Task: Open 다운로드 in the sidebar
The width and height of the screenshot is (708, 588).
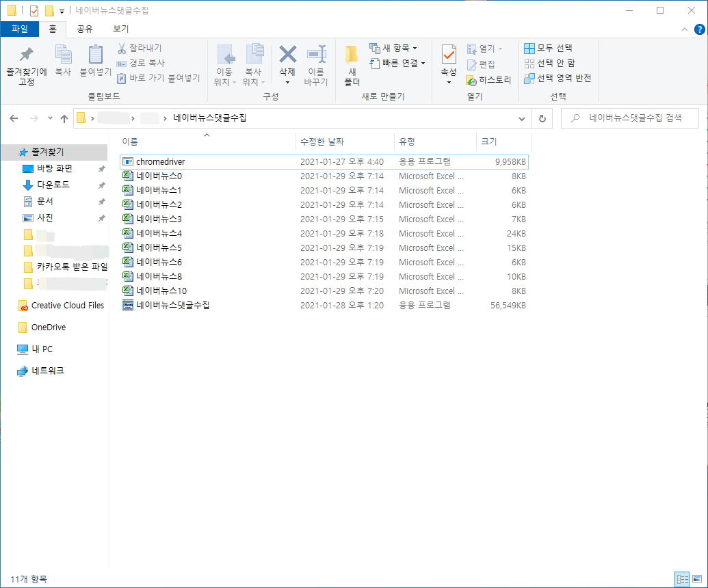Action: pyautogui.click(x=53, y=185)
